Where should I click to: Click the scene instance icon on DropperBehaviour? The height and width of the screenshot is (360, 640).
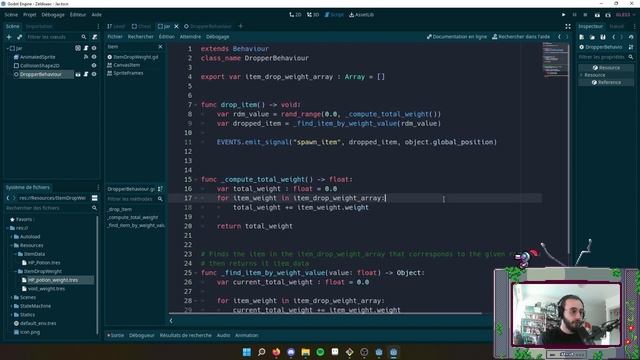click(x=78, y=74)
